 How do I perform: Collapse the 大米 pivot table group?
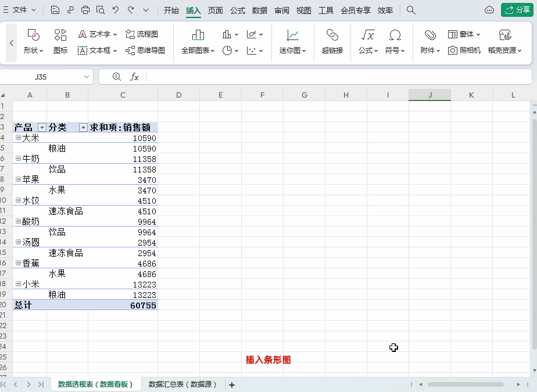pos(19,138)
